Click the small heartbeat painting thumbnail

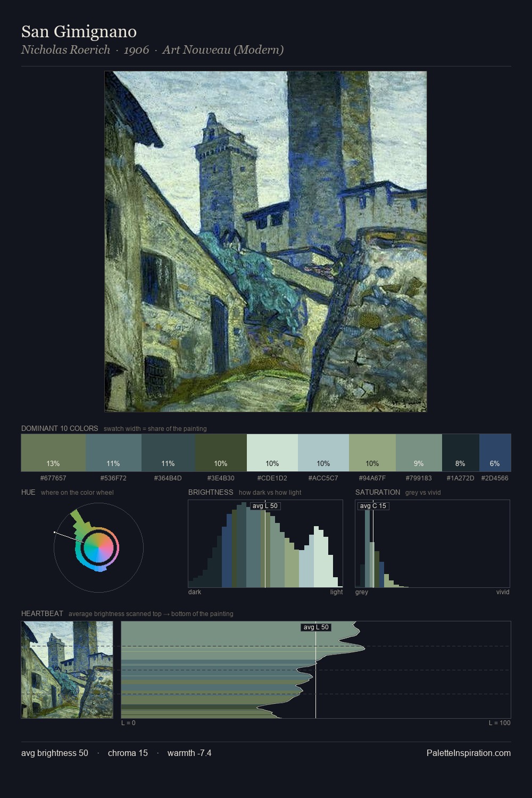coord(67,670)
